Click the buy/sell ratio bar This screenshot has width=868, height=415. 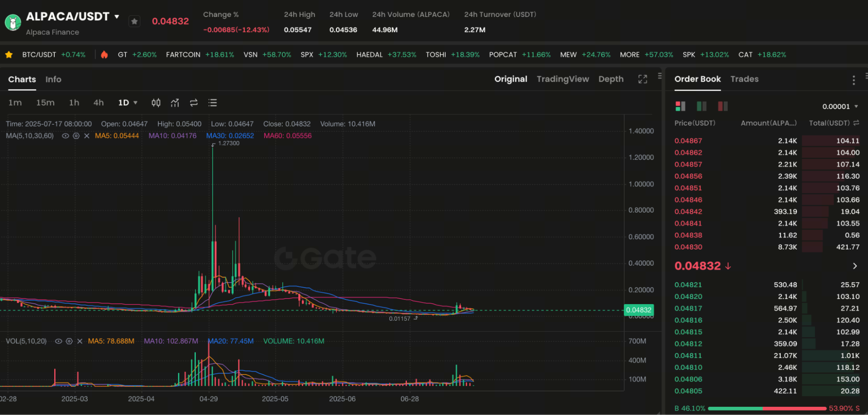tap(767, 408)
